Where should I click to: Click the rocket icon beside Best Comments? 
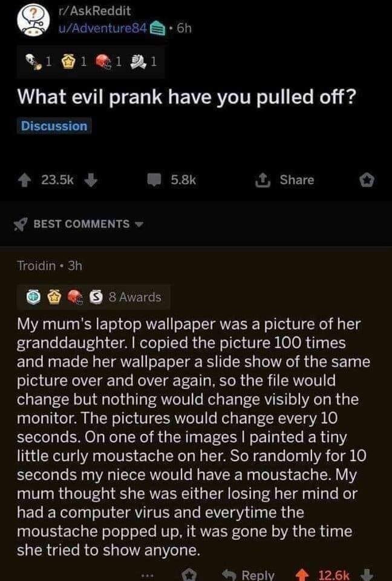pos(21,224)
